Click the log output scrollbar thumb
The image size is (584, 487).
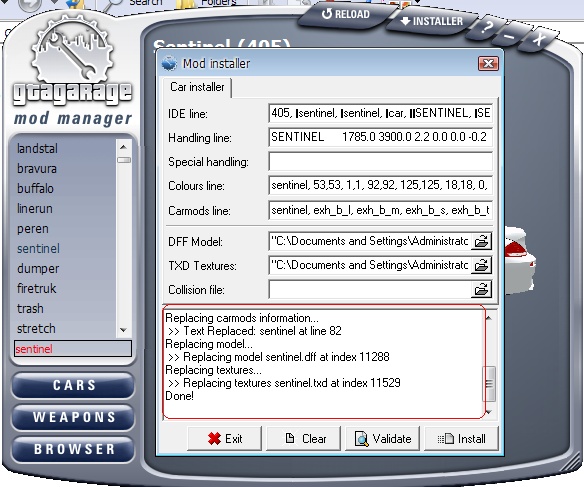pos(489,383)
